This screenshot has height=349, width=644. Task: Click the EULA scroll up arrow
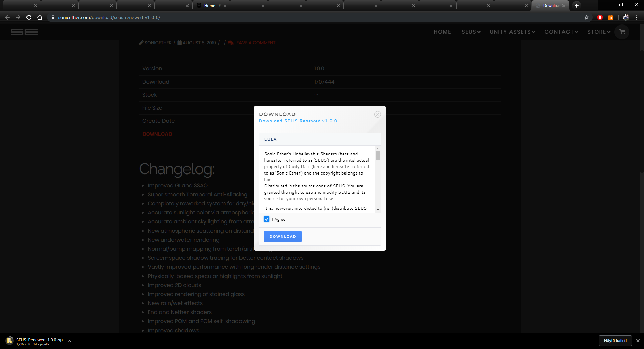(378, 148)
